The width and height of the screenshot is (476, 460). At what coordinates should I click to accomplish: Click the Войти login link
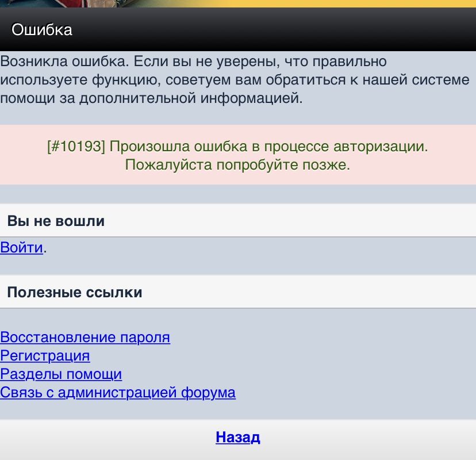(21, 248)
